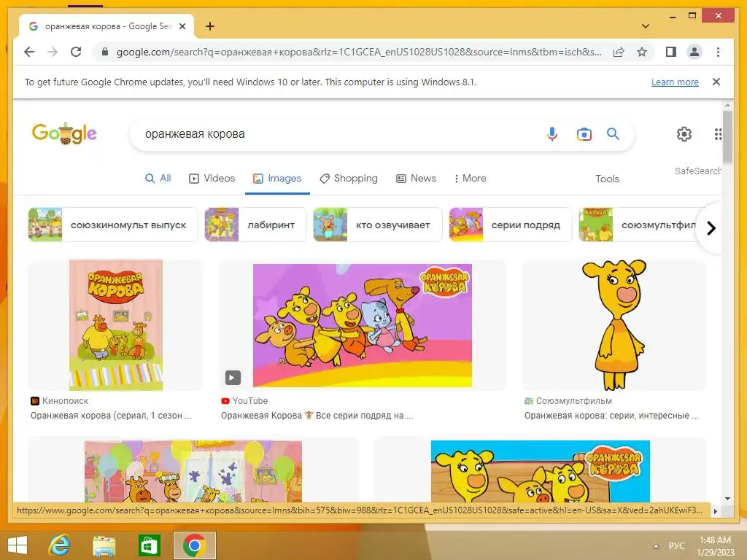Open the blue background cows image
This screenshot has height=560, width=747.
pyautogui.click(x=541, y=471)
